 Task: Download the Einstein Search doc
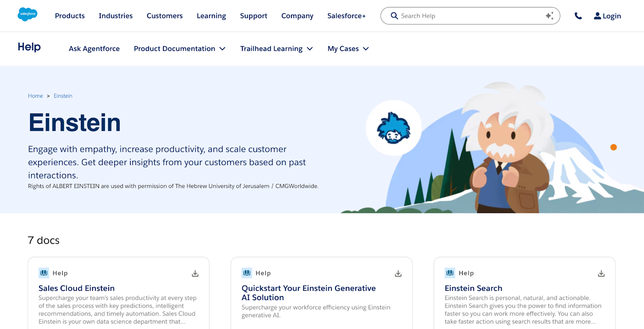[x=601, y=273]
